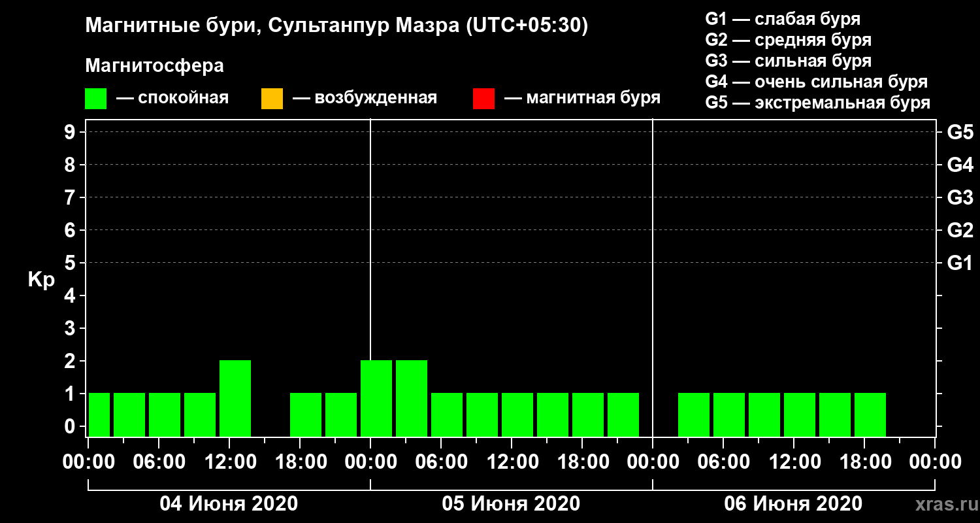
Task: Click 'G1 — слабая буря' legend line
Action: (783, 19)
